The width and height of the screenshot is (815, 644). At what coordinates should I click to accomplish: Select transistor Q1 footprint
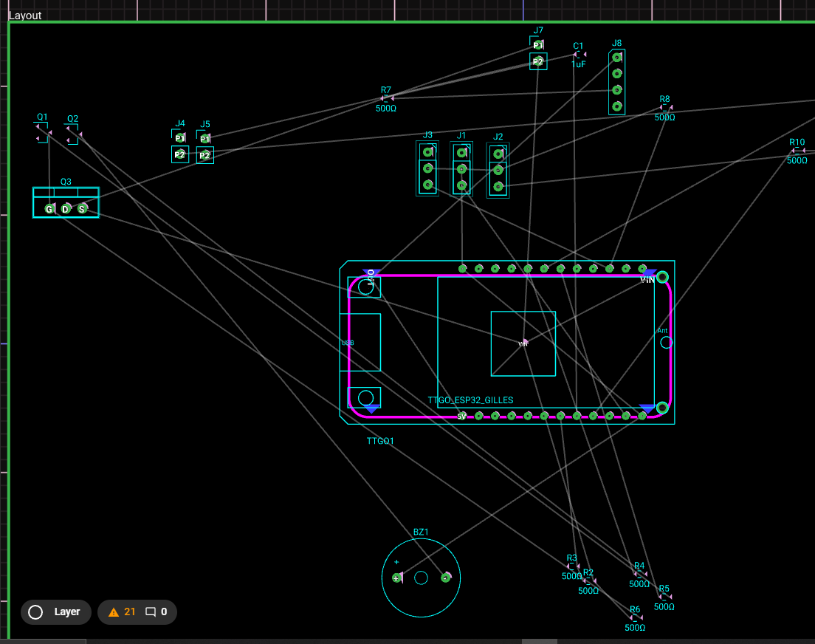[x=43, y=132]
